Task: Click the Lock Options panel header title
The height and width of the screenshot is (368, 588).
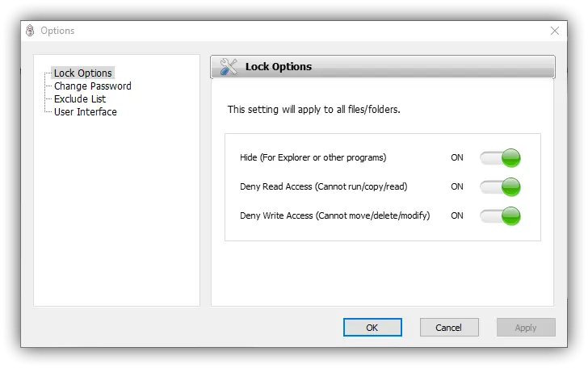Action: [278, 67]
